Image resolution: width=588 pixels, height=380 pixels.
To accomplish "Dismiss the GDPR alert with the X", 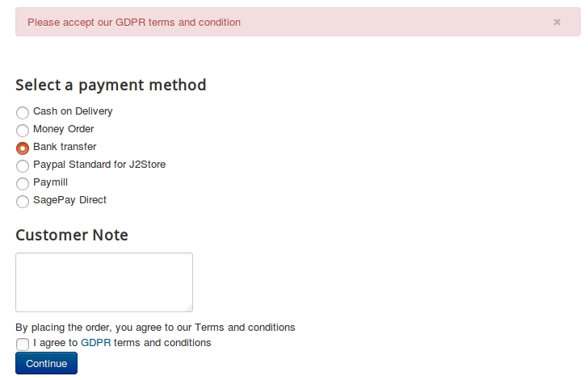I will (x=556, y=23).
